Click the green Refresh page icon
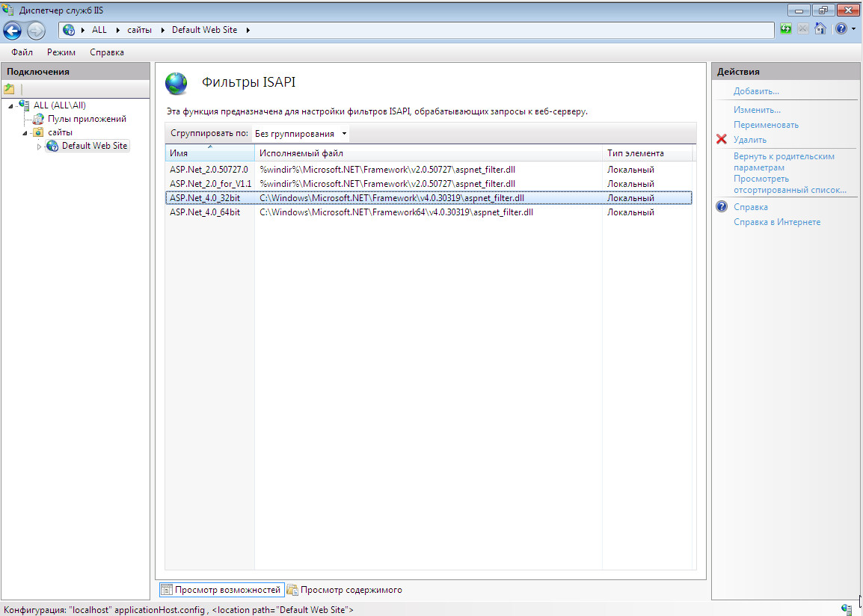The height and width of the screenshot is (616, 863). (786, 29)
